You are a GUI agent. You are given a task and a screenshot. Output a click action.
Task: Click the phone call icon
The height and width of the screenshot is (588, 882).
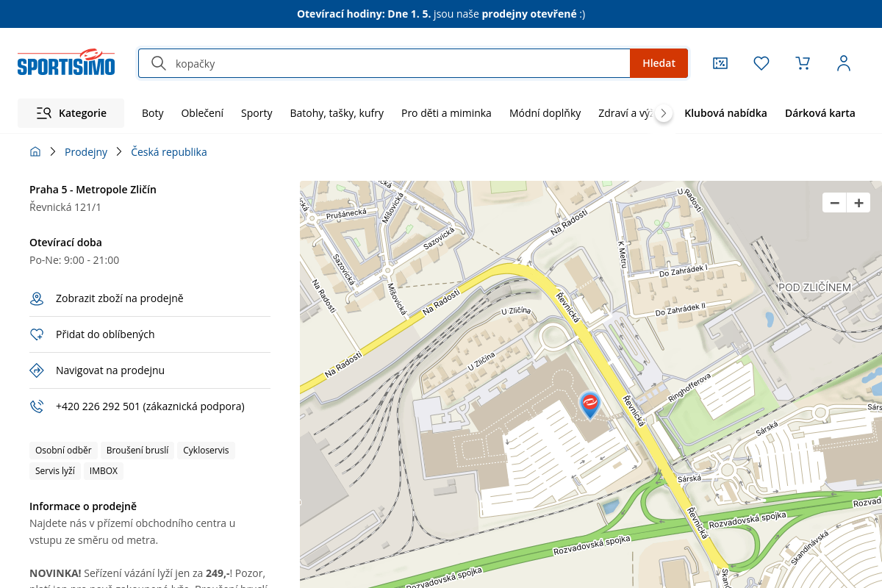(x=37, y=406)
